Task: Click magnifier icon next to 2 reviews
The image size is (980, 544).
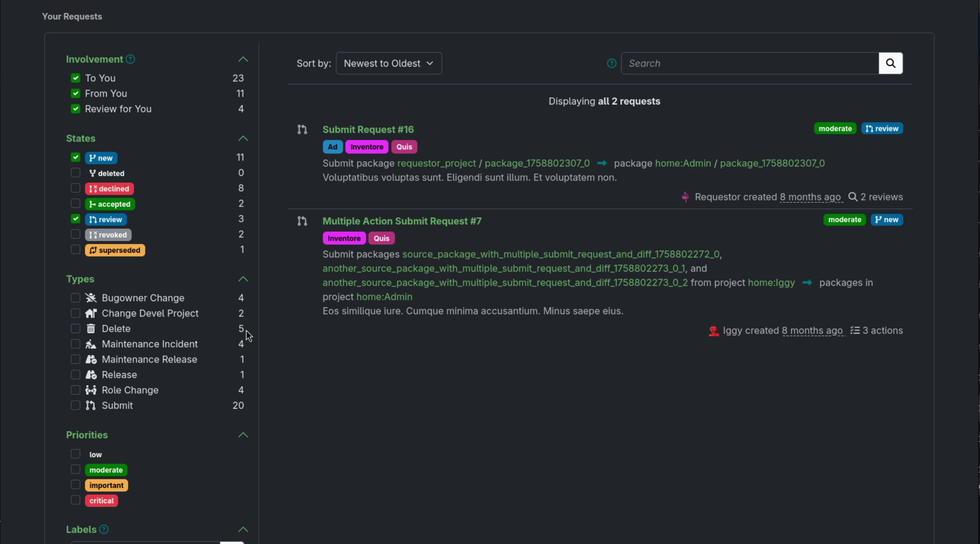Action: pos(852,197)
